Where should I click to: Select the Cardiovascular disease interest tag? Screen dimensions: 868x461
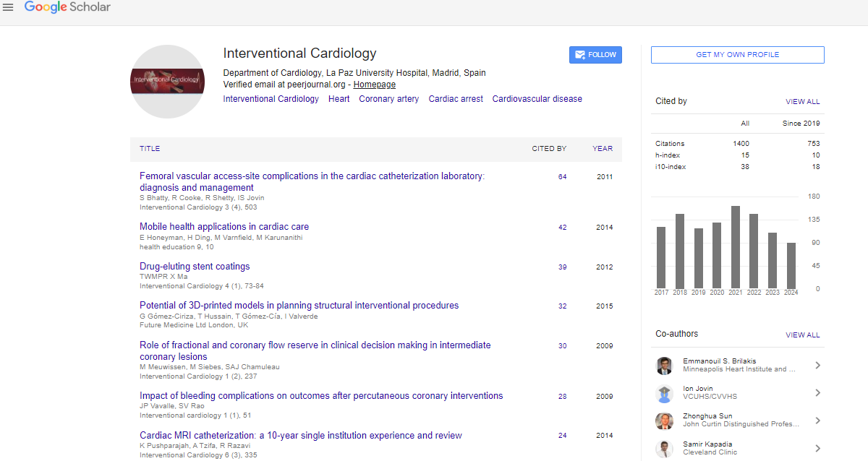[537, 99]
